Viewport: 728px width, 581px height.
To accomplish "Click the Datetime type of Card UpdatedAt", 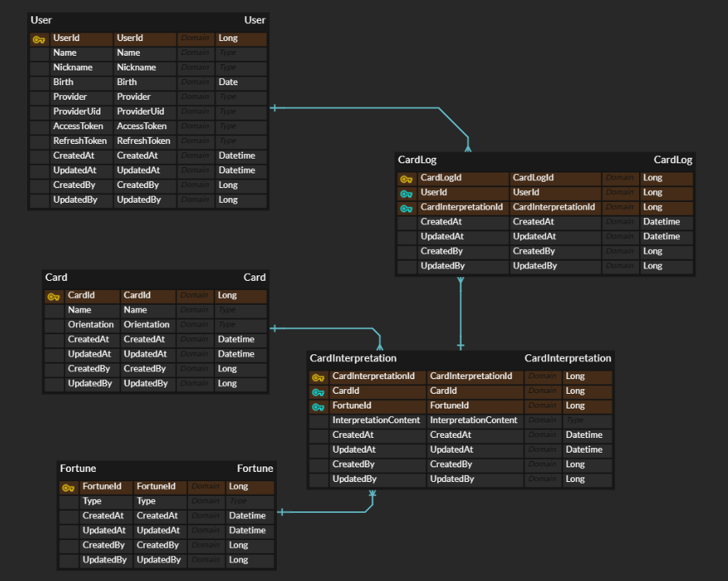I will 241,354.
